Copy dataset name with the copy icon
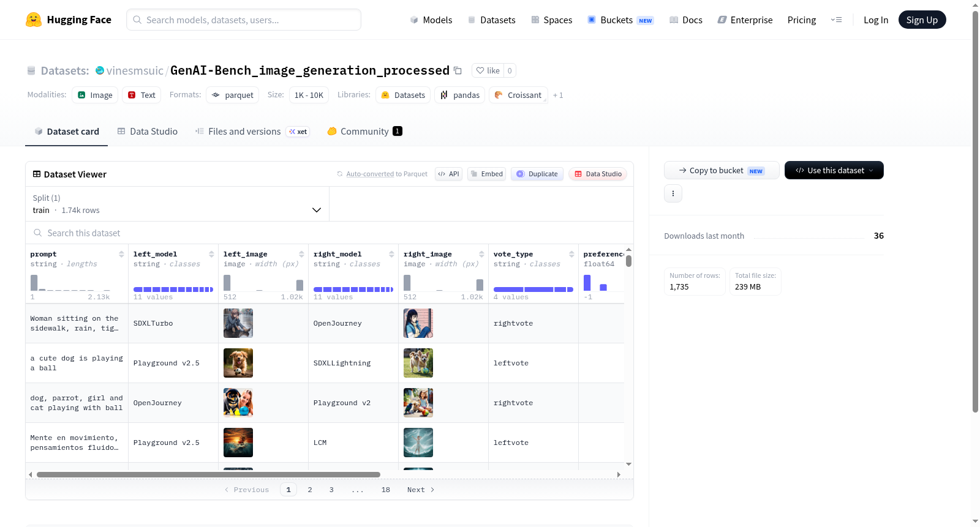The width and height of the screenshot is (980, 527). (x=458, y=70)
